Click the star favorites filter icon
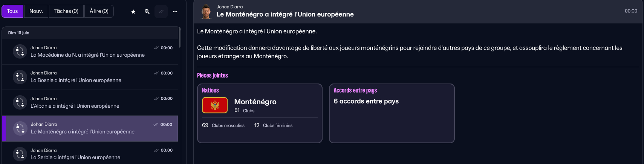Screen dimensions: 644x164 [133, 12]
